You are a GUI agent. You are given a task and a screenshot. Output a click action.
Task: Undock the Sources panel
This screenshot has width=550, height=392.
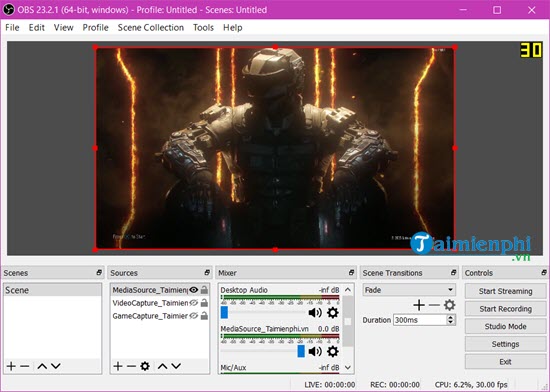pyautogui.click(x=207, y=272)
